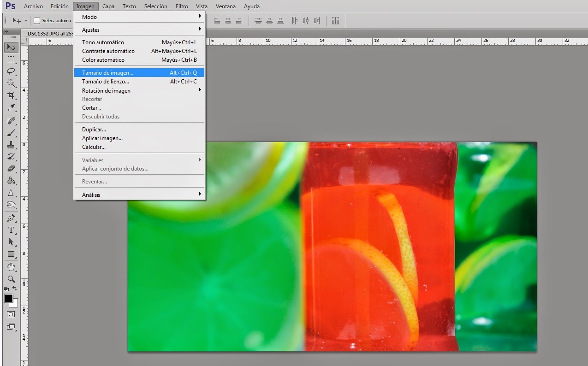The image size is (588, 366).
Task: Open the Texto menu
Action: (x=129, y=6)
